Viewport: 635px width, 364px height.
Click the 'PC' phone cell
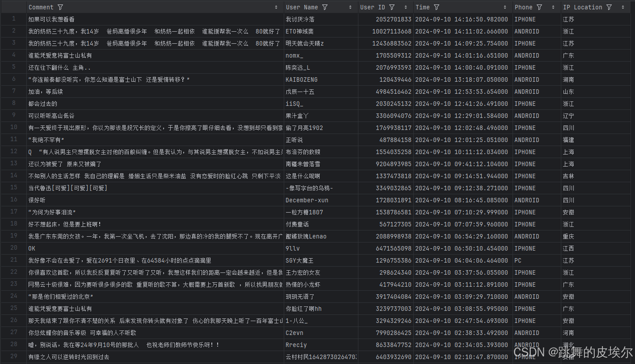tap(537, 260)
